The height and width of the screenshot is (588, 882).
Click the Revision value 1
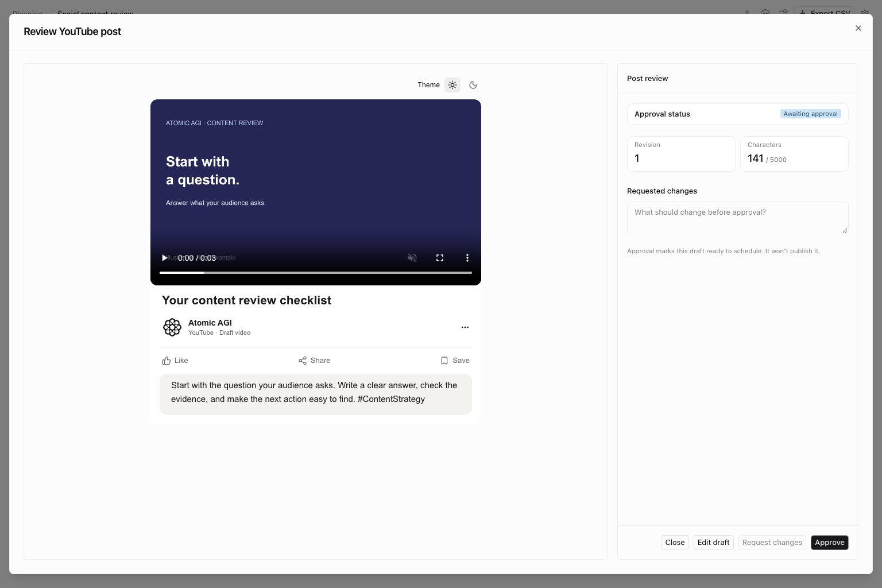point(637,158)
